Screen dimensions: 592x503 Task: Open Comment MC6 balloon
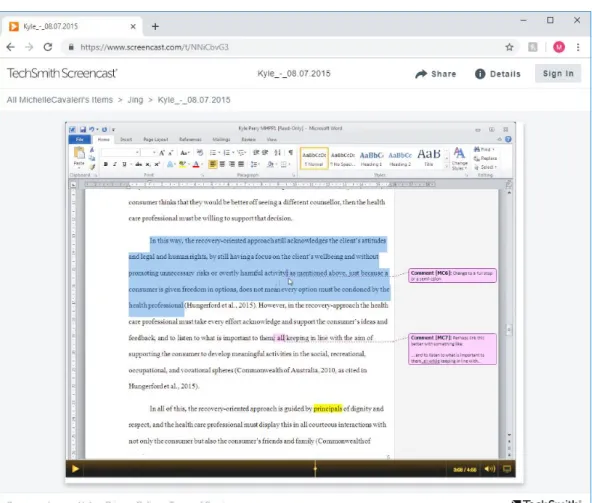[452, 276]
